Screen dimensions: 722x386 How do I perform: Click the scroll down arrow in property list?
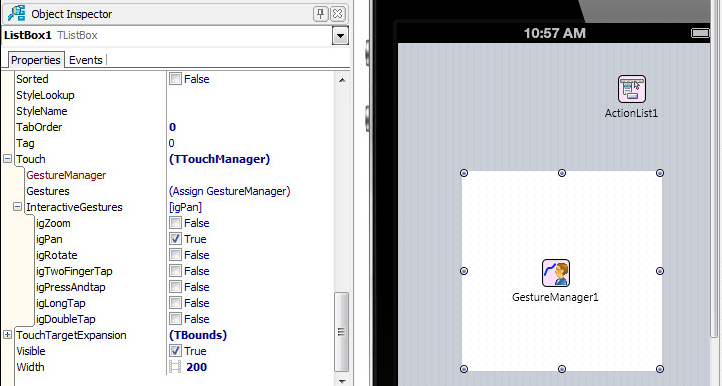pos(342,381)
